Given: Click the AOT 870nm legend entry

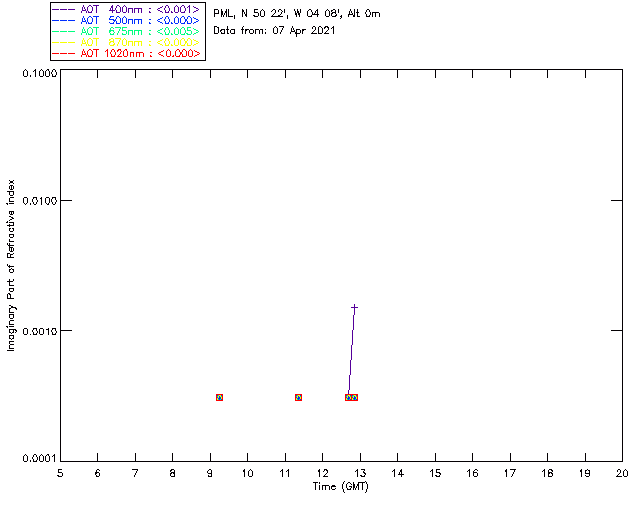Looking at the screenshot, I should (x=126, y=42).
